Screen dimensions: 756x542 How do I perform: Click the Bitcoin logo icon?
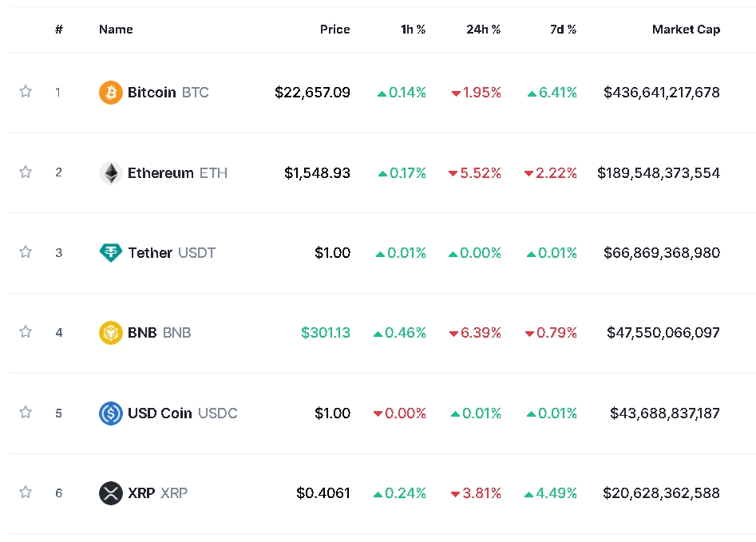coord(110,93)
